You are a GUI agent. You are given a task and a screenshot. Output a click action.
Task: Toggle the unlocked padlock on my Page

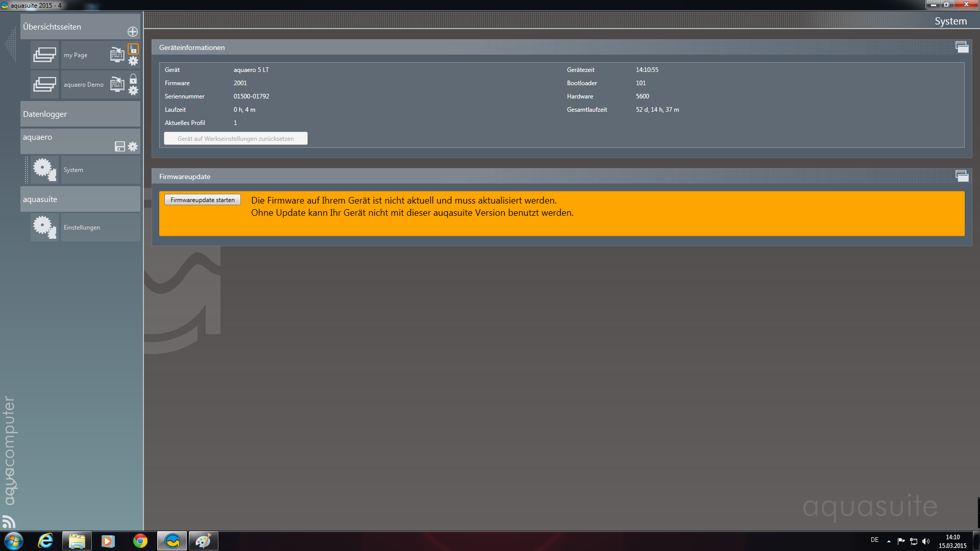tap(133, 49)
